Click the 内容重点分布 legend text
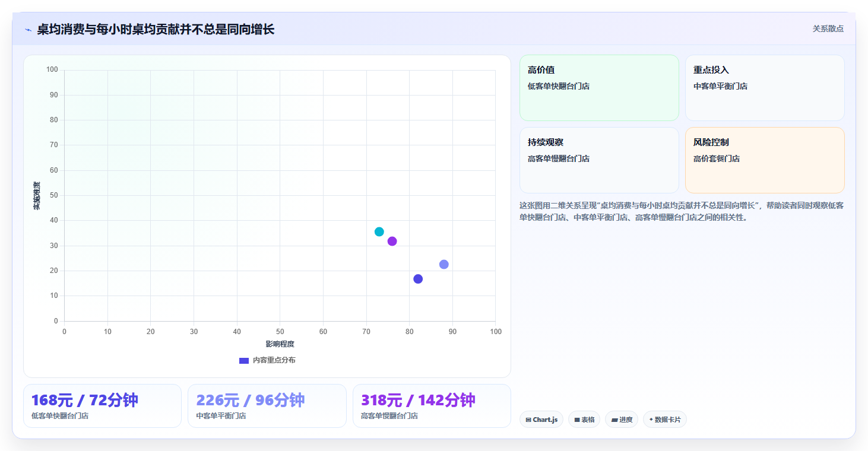This screenshot has width=868, height=451. [x=274, y=361]
